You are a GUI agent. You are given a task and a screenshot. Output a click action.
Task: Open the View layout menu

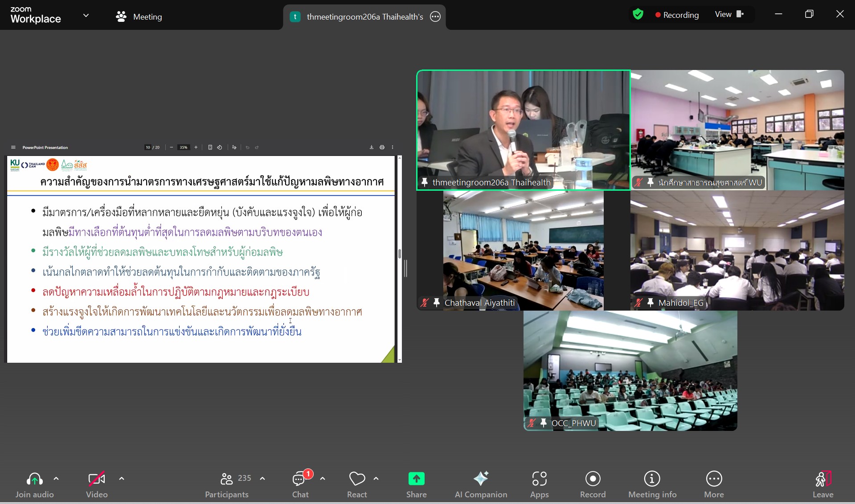pyautogui.click(x=729, y=14)
